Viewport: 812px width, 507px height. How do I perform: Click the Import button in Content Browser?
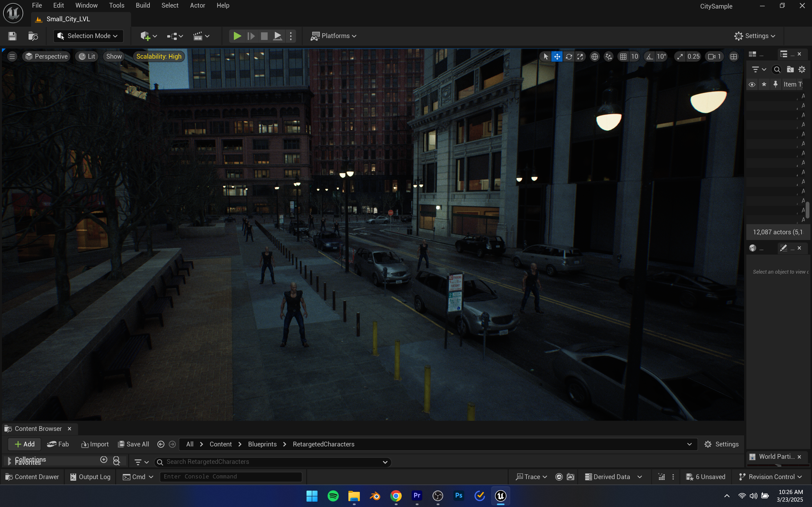pos(95,444)
